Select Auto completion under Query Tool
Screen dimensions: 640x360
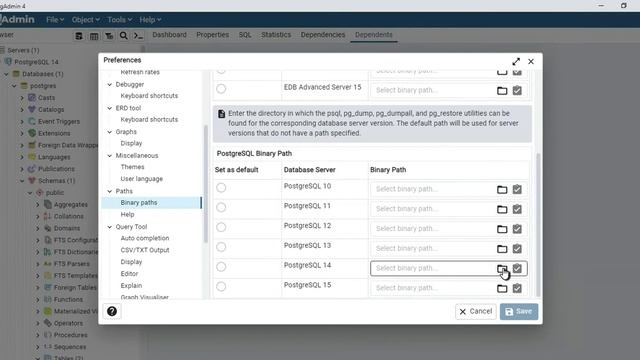tap(145, 238)
